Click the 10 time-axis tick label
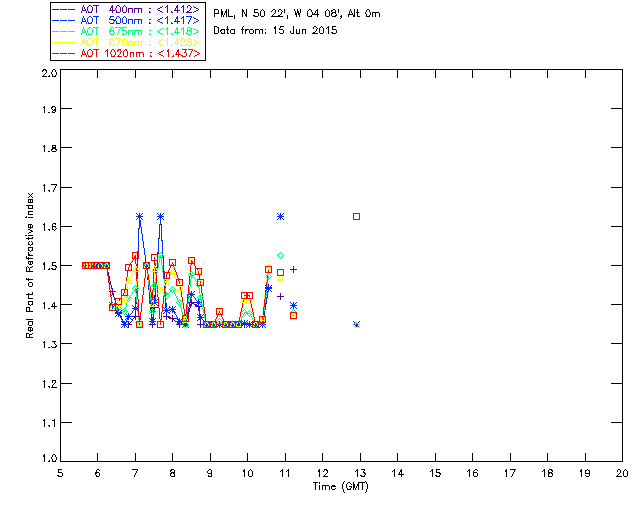Screen dimensions: 640x512 click(247, 473)
